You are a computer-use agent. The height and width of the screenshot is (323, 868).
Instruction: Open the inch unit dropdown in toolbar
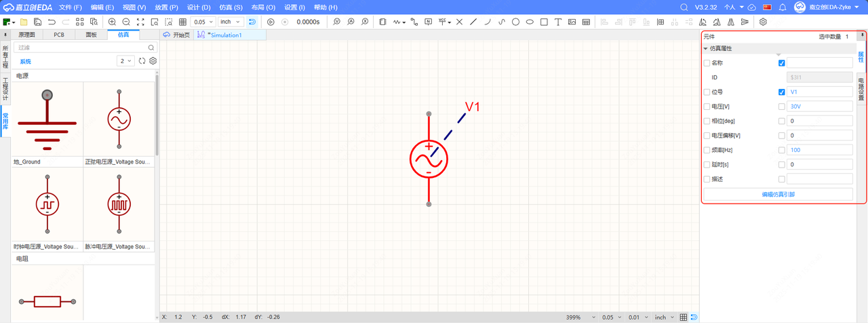pyautogui.click(x=230, y=22)
